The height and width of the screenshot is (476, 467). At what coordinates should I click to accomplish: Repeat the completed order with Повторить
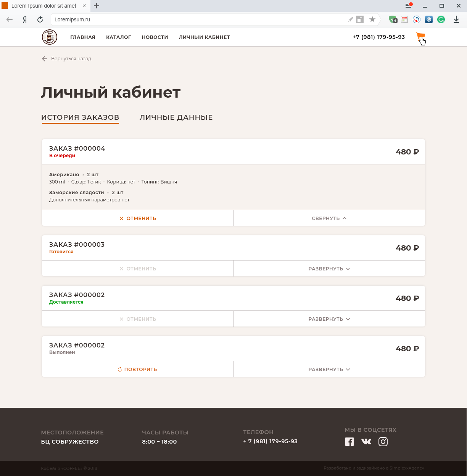click(137, 369)
